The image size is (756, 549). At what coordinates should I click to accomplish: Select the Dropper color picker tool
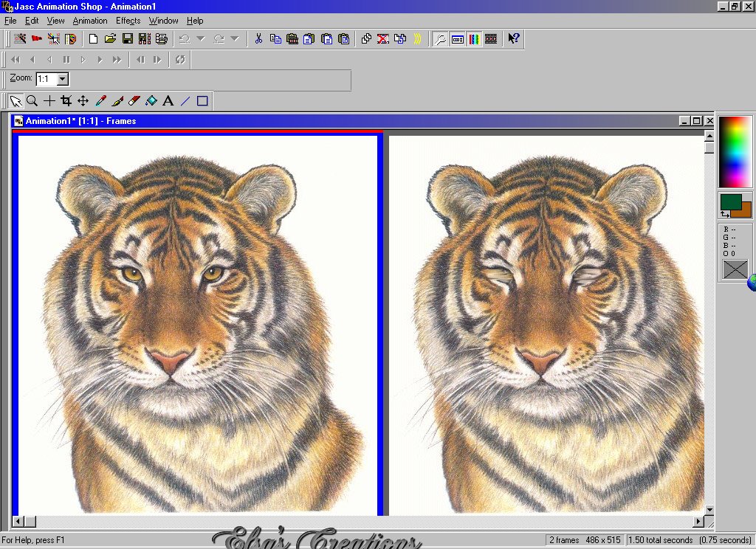coord(100,101)
